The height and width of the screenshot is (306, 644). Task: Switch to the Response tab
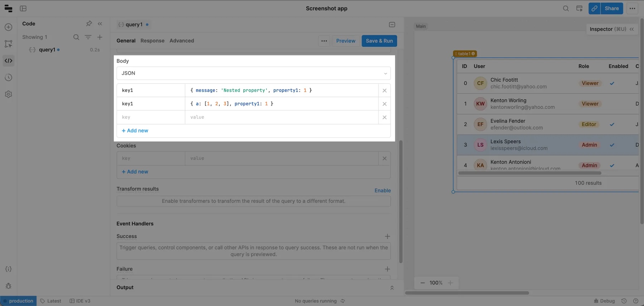pos(152,41)
